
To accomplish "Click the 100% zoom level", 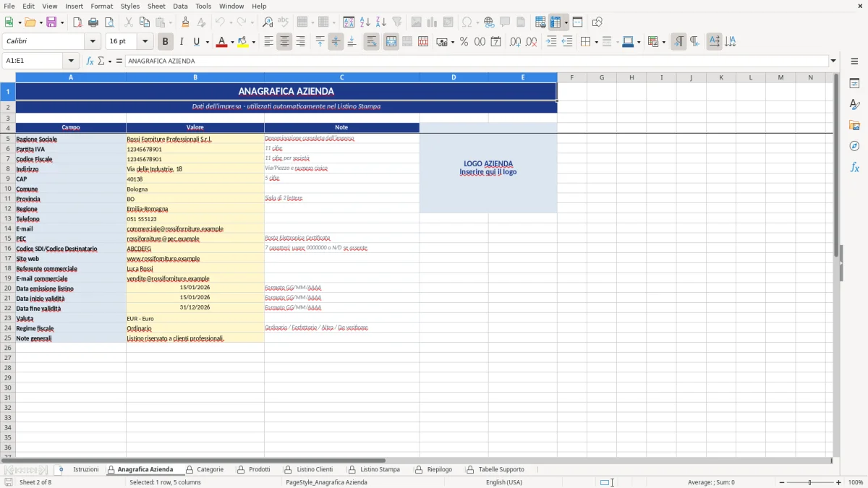I will pyautogui.click(x=856, y=482).
